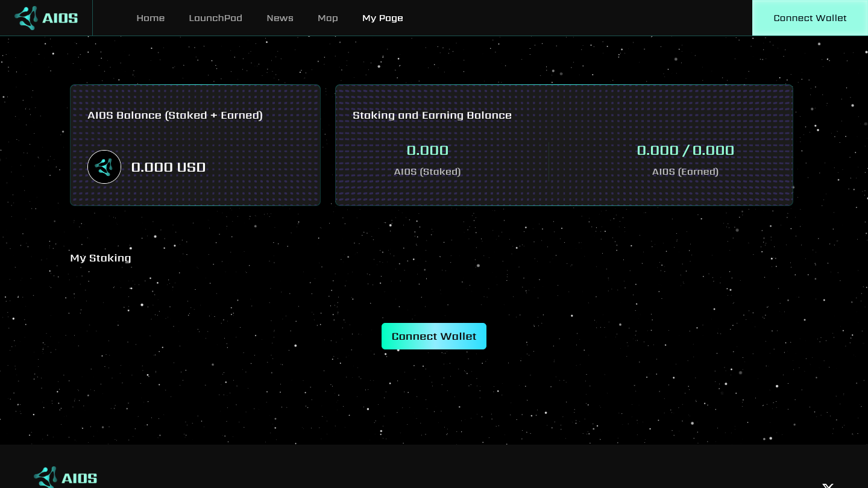Click the AIOS (Staked) label
This screenshot has height=488, width=868.
pos(427,172)
